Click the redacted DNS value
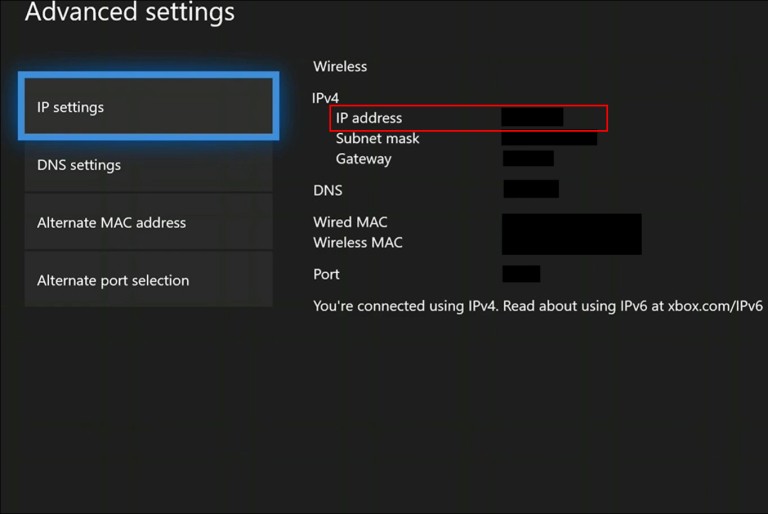The height and width of the screenshot is (514, 768). 531,189
